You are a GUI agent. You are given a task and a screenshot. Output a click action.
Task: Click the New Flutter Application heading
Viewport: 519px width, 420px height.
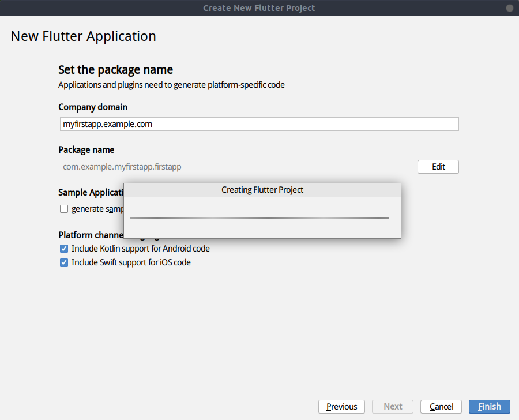[x=84, y=36]
